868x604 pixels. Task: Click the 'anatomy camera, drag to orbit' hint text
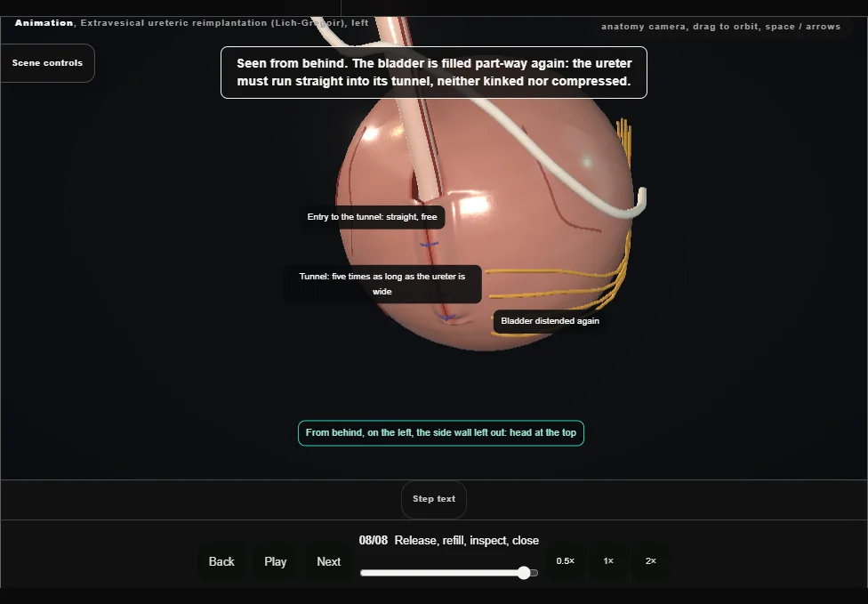tap(720, 27)
